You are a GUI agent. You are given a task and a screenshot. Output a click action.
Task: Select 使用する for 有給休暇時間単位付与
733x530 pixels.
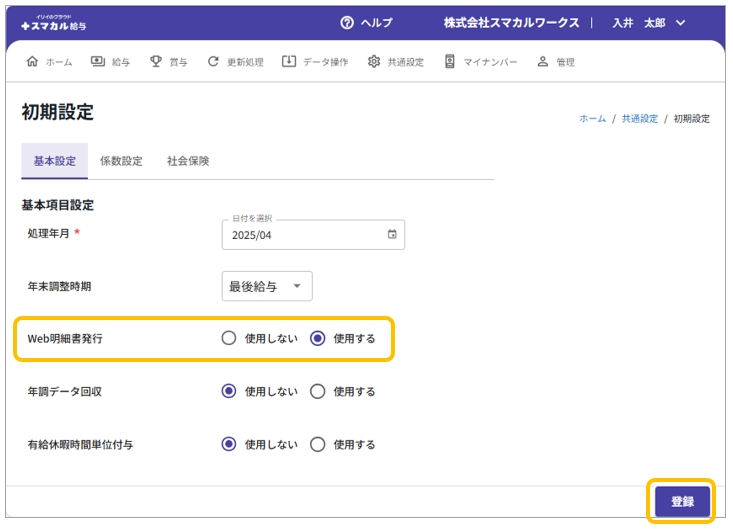click(318, 444)
